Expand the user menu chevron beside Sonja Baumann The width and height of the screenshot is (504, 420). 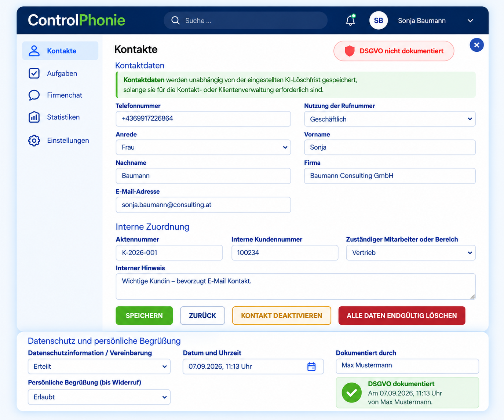click(x=470, y=21)
